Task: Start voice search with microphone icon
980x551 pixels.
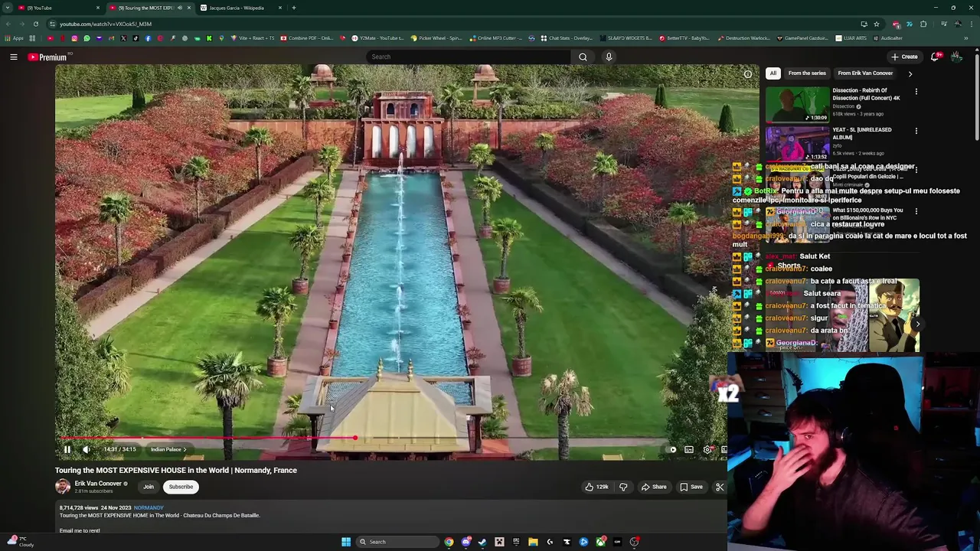Action: pyautogui.click(x=609, y=57)
